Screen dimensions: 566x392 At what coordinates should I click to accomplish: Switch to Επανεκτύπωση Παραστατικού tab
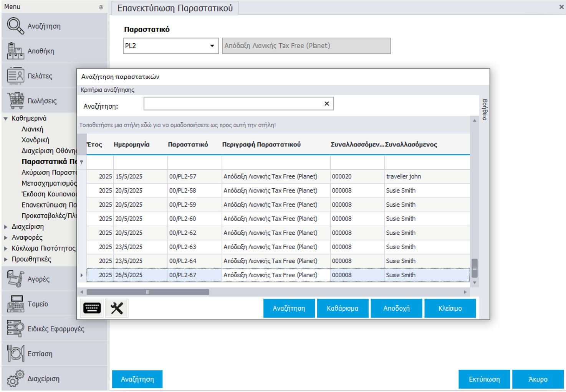point(175,8)
